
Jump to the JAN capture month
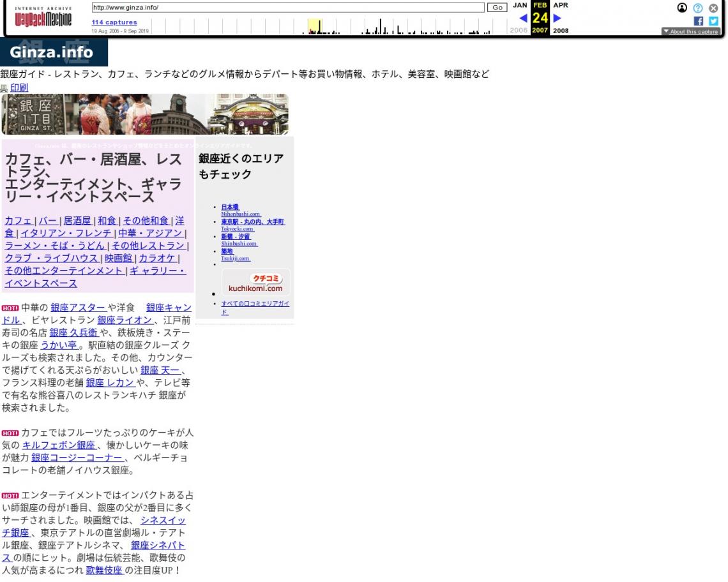(x=520, y=5)
